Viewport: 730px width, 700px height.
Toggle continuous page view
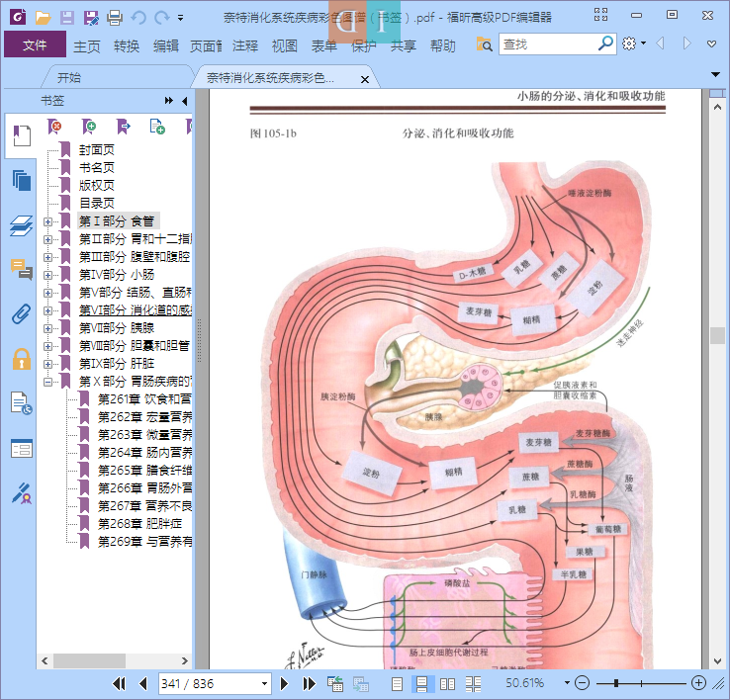tap(421, 684)
